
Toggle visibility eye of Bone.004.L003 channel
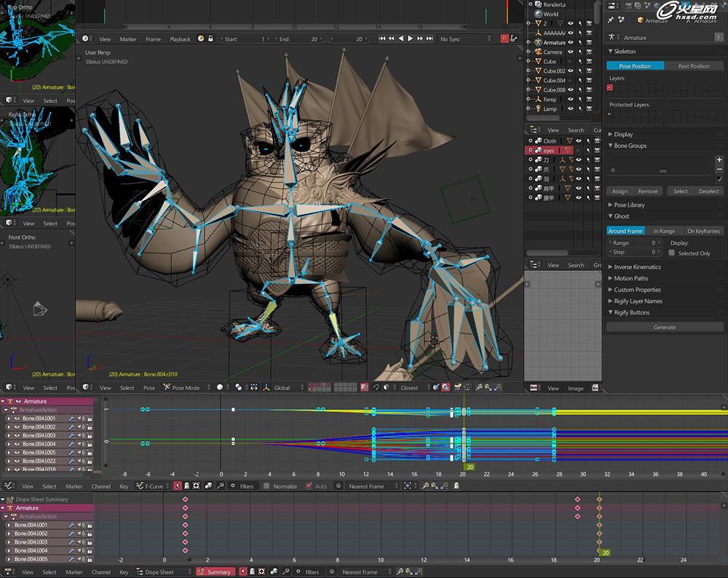tap(17, 435)
